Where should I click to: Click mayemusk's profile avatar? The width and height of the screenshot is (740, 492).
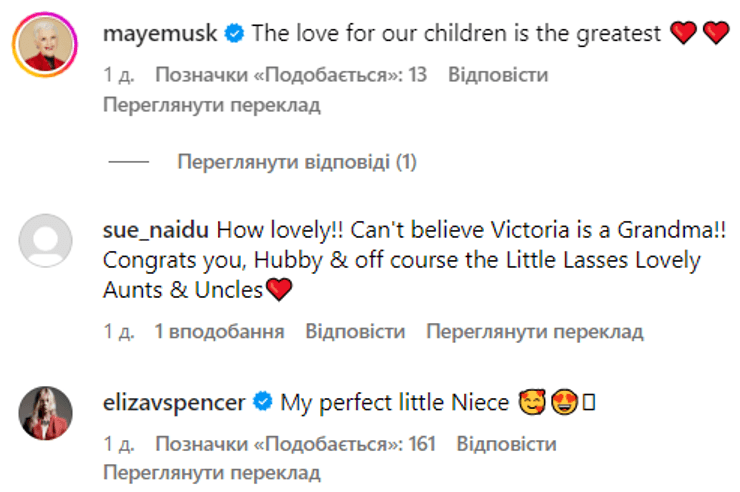pyautogui.click(x=46, y=44)
